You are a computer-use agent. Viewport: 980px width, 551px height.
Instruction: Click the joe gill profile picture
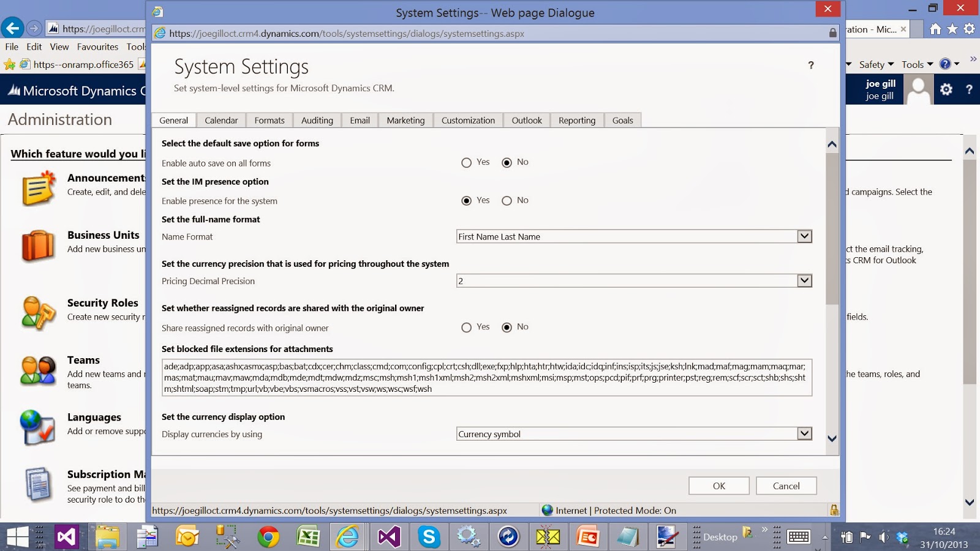tap(918, 89)
